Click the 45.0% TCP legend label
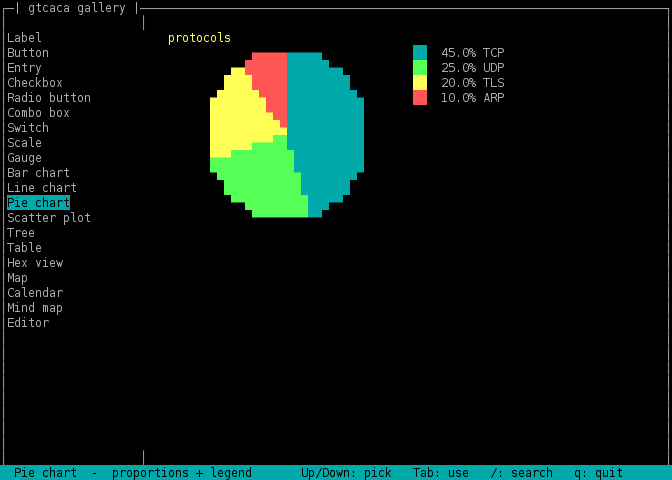This screenshot has height=480, width=672. 473,53
